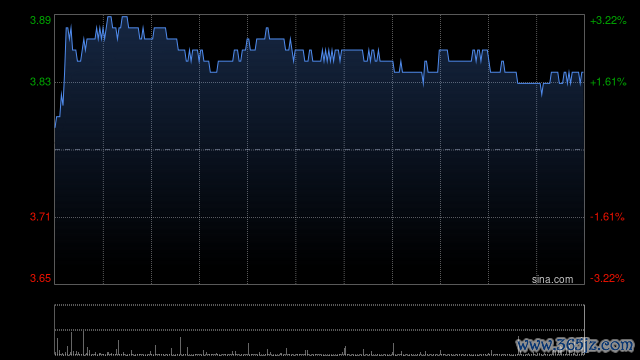Click the 3.89 price label
640x360 pixels.
pyautogui.click(x=40, y=20)
